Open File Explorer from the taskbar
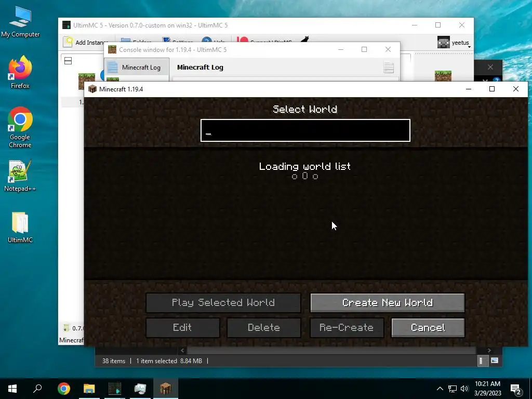This screenshot has width=532, height=399. 89,389
